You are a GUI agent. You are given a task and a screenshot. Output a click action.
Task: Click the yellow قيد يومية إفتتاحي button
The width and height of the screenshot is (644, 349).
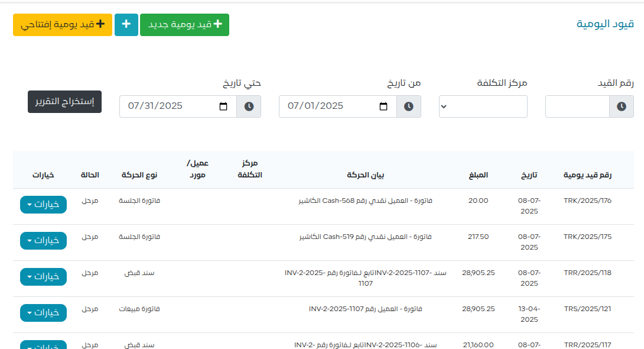[x=63, y=24]
